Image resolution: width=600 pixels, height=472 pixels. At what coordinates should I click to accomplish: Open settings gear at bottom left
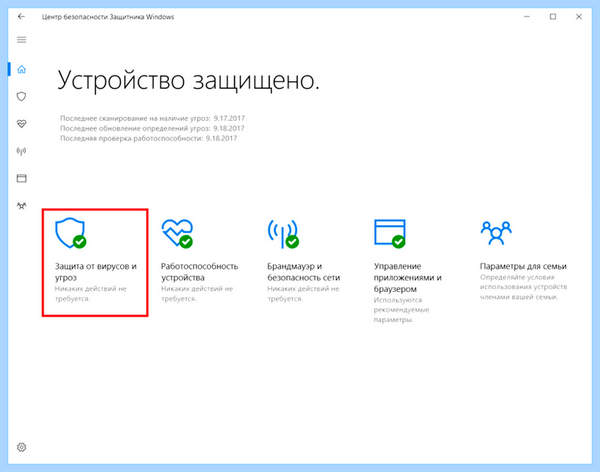pyautogui.click(x=21, y=447)
